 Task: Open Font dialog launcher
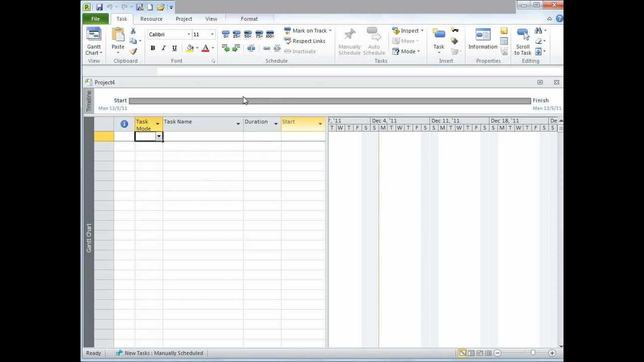click(x=213, y=61)
